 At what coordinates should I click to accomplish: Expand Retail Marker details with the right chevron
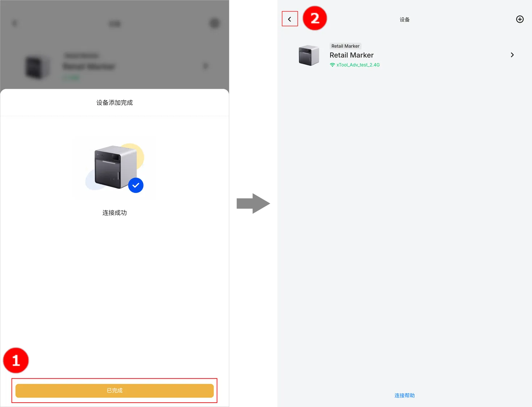pos(512,55)
